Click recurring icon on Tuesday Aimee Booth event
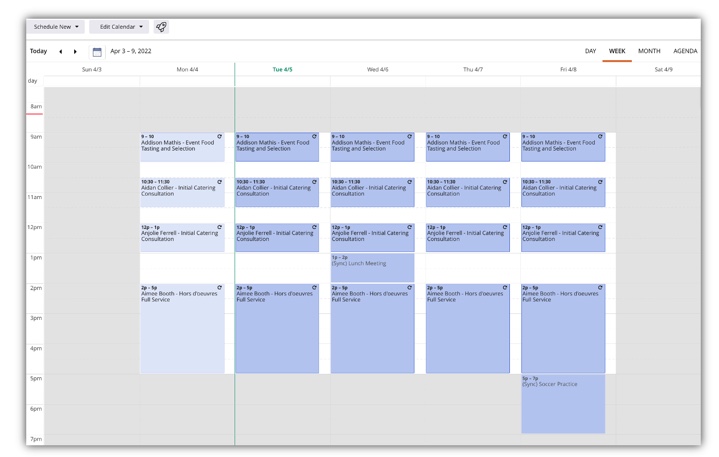Screen dimensions: 719x457 315,288
